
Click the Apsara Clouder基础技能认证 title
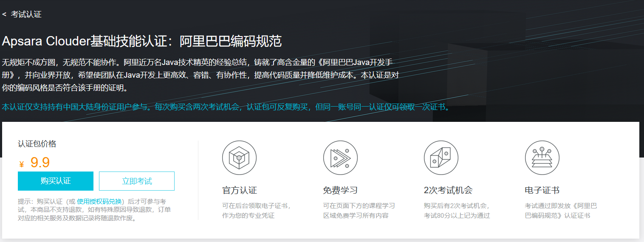click(x=142, y=42)
